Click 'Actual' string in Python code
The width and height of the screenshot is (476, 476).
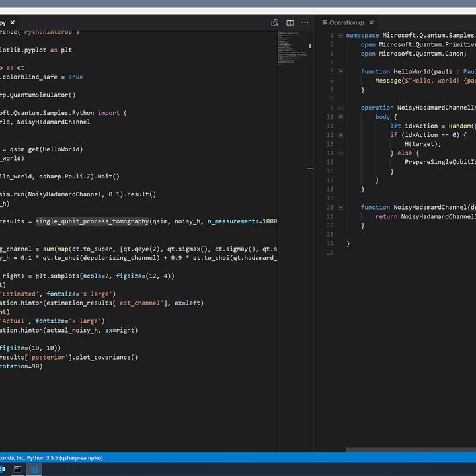click(x=14, y=321)
